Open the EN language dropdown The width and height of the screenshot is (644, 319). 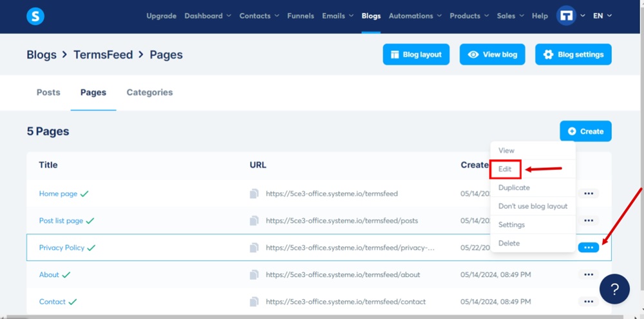click(x=602, y=16)
